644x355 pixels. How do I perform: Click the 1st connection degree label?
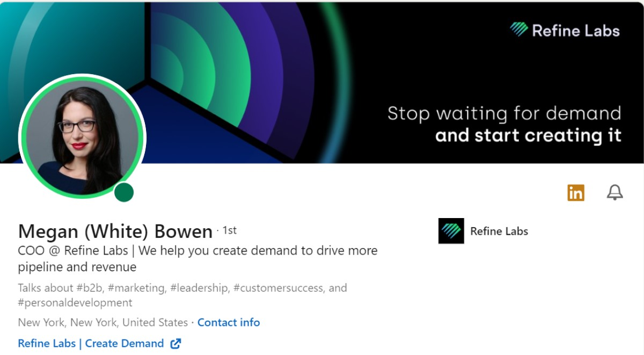[230, 230]
